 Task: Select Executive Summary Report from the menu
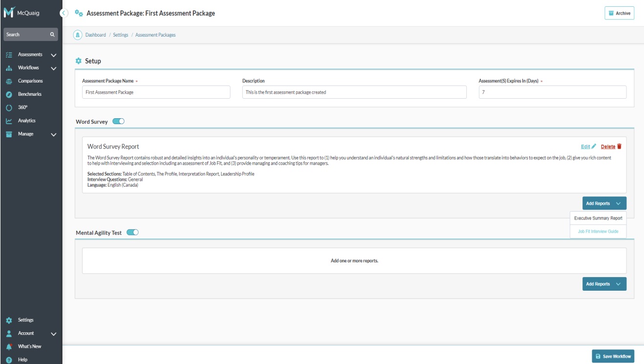tap(598, 218)
